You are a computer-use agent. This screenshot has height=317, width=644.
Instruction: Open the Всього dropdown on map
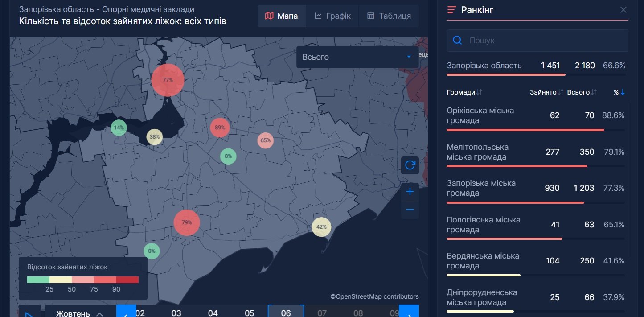pos(357,57)
